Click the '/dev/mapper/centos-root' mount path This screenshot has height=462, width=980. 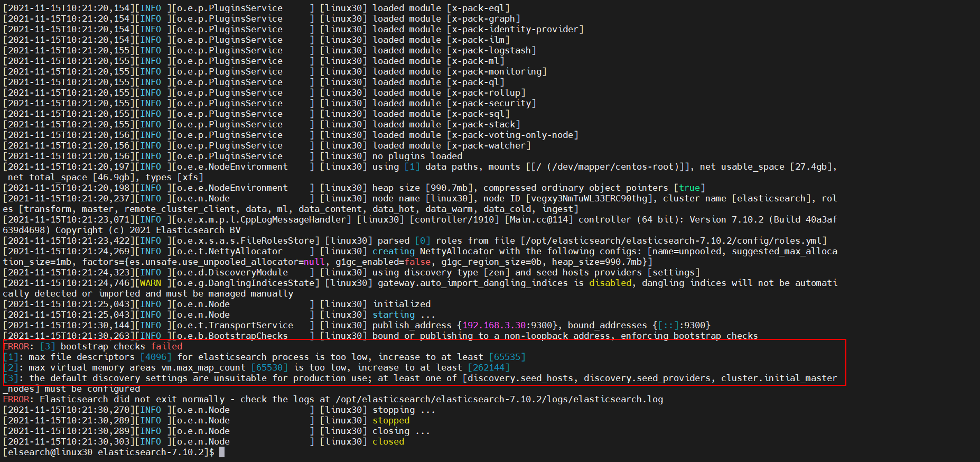point(613,167)
